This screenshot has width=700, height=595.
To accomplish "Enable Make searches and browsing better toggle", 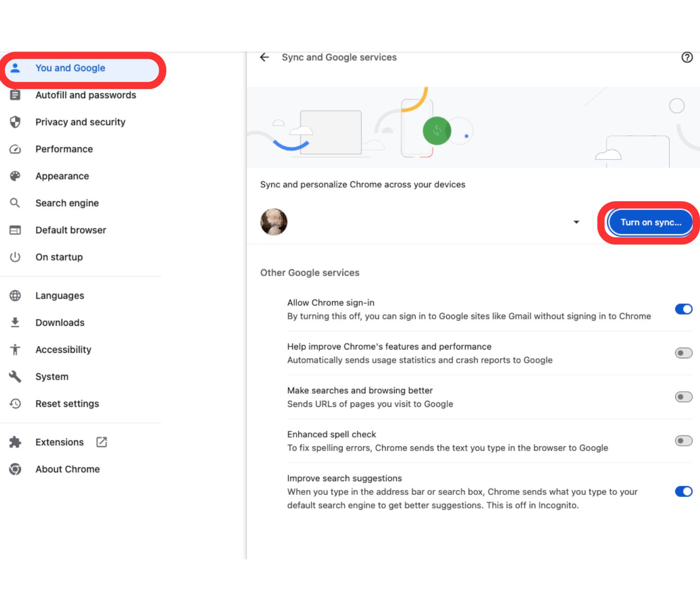I will (683, 397).
